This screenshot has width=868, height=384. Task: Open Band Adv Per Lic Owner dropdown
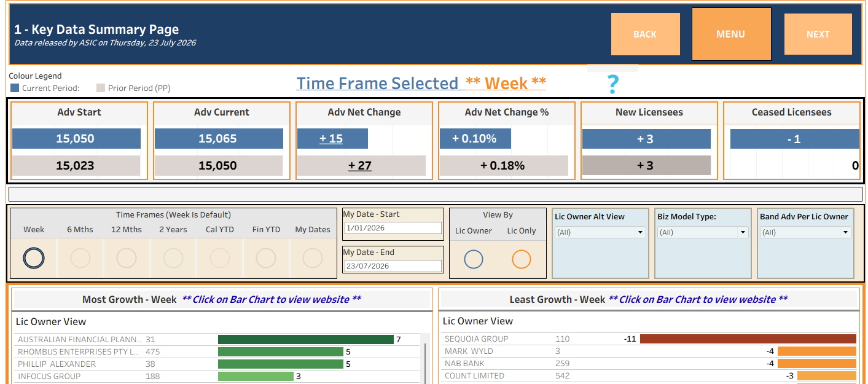point(805,232)
